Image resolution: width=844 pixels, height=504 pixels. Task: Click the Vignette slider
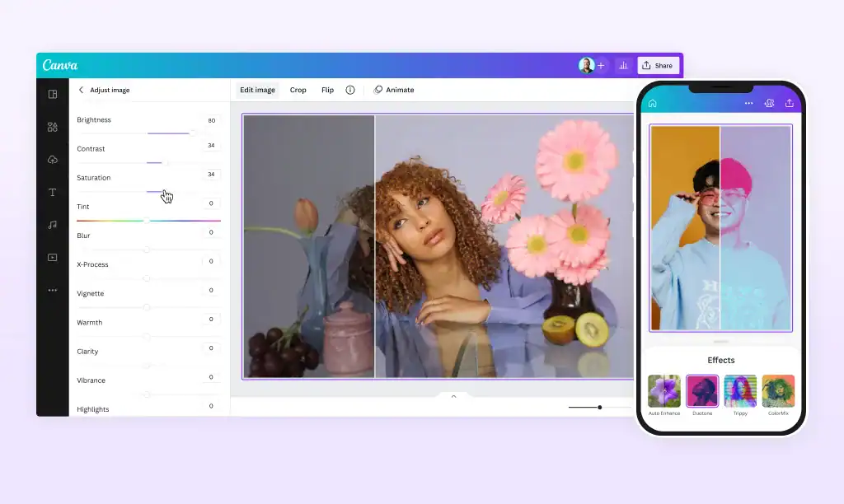click(148, 308)
